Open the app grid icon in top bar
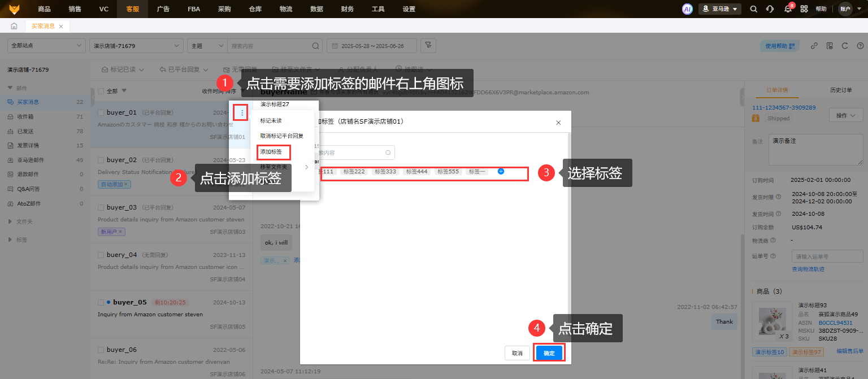The image size is (868, 379). pyautogui.click(x=804, y=8)
